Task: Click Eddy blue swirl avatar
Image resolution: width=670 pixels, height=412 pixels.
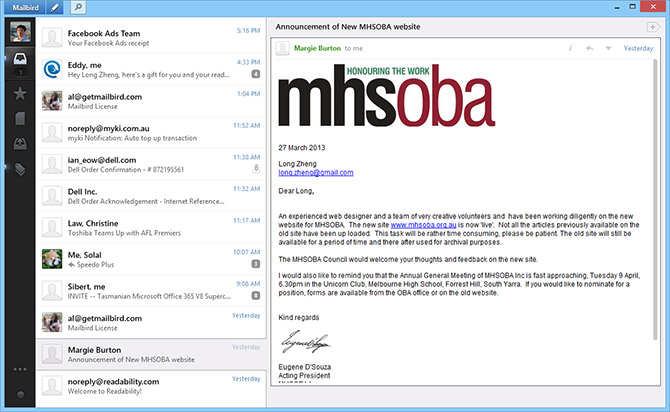Action: [x=52, y=69]
